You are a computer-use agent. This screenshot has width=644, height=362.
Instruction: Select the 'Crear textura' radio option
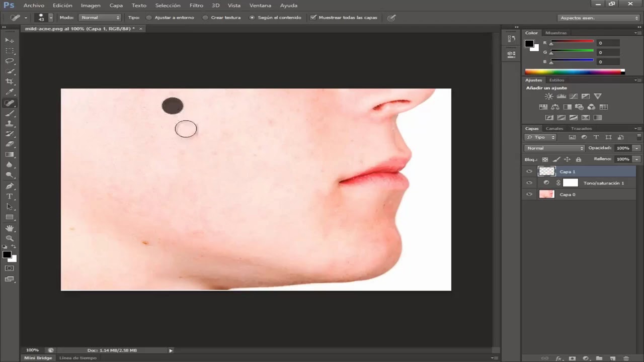[205, 18]
